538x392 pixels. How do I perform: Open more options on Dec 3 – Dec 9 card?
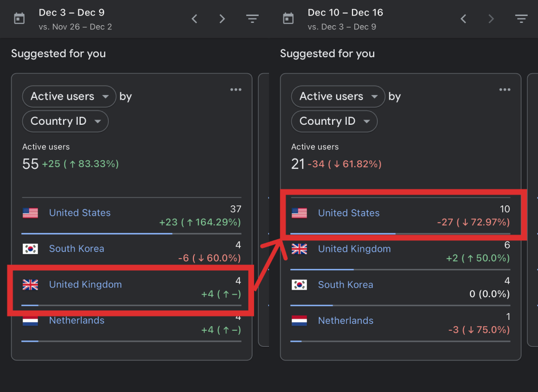(236, 89)
